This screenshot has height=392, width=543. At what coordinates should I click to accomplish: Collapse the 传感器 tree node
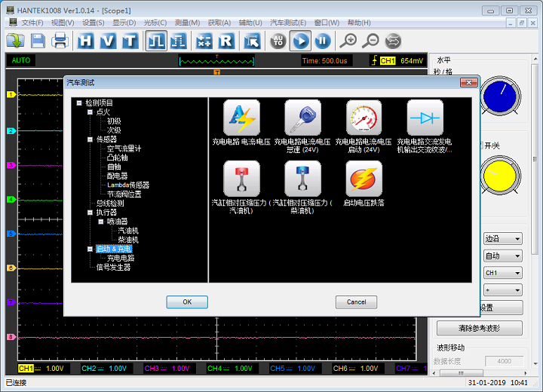[90, 139]
